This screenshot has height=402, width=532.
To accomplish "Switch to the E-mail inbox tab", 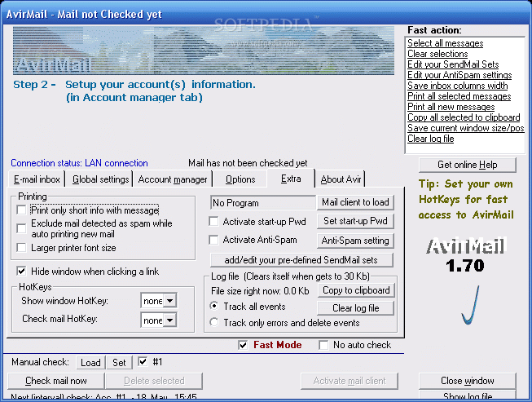I will coord(37,179).
